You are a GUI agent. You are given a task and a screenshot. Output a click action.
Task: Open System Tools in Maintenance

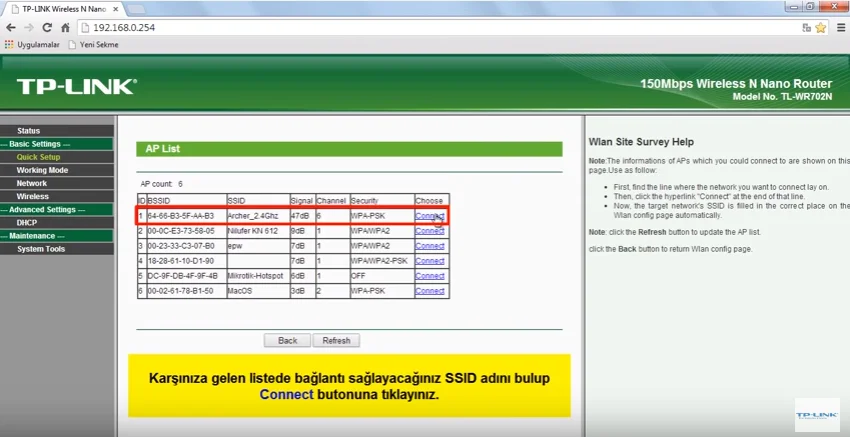41,249
